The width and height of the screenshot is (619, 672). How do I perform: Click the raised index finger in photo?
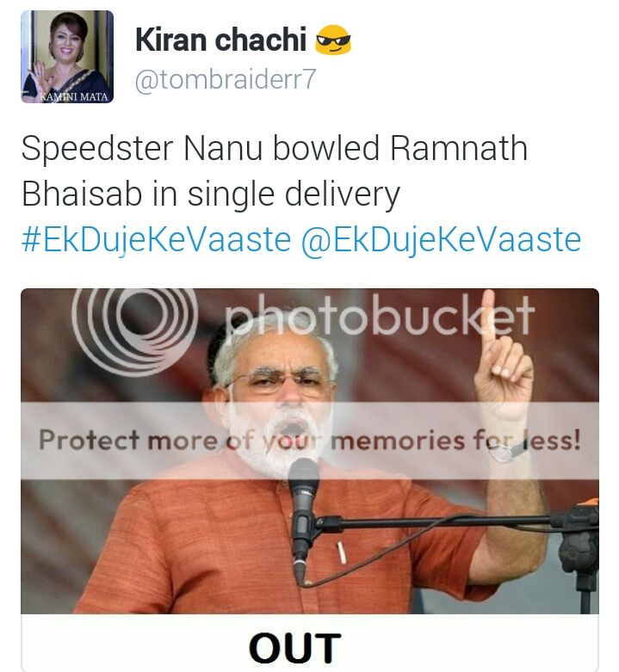[x=487, y=316]
